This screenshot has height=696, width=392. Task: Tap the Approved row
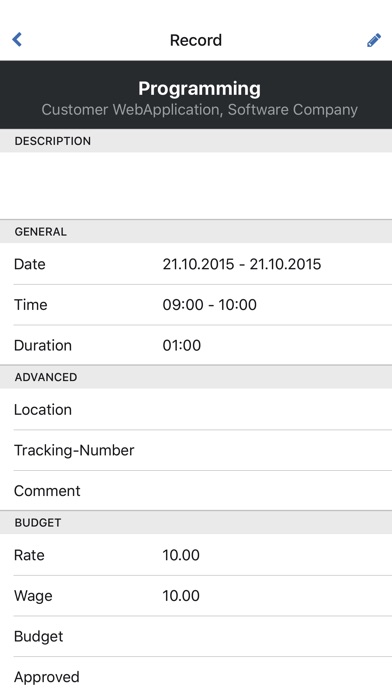point(196,676)
